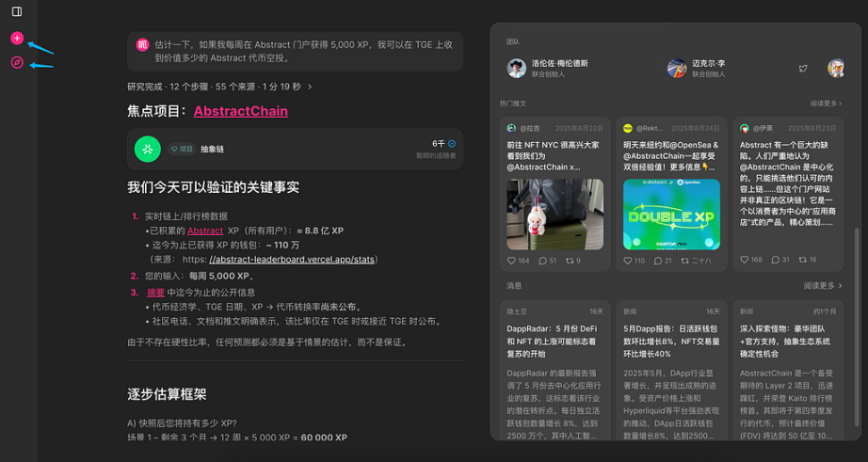This screenshot has height=462, width=868.
Task: Open the pink 摘要 link
Action: pyautogui.click(x=155, y=293)
